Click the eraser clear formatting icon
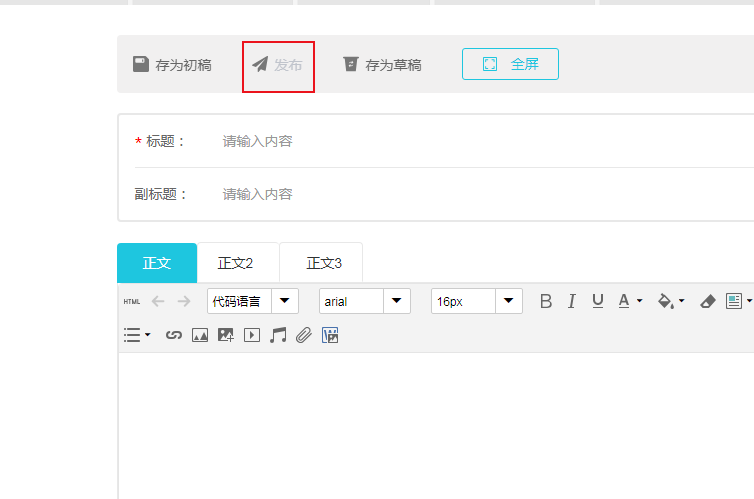This screenshot has width=754, height=499. (707, 301)
